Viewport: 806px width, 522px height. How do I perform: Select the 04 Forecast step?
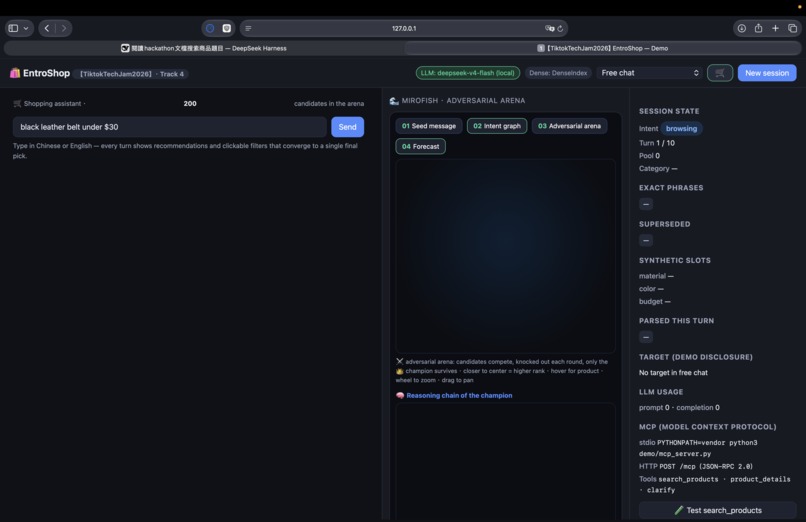[420, 146]
